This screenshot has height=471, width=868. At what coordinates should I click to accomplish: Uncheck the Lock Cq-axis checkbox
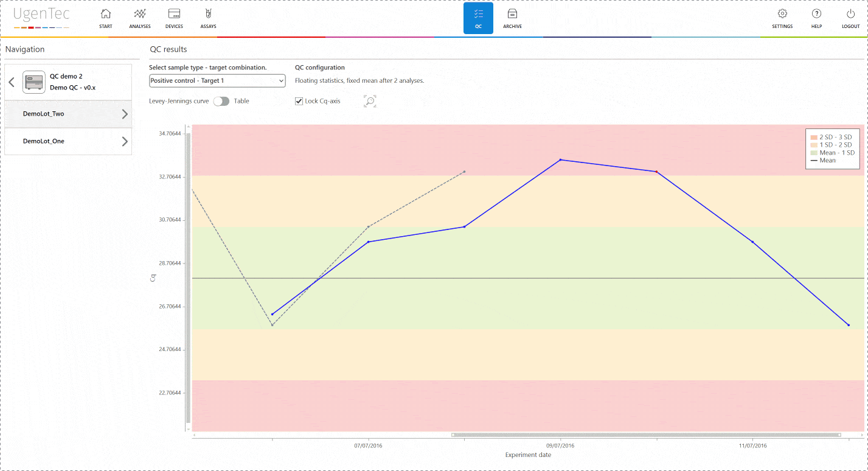coord(299,101)
